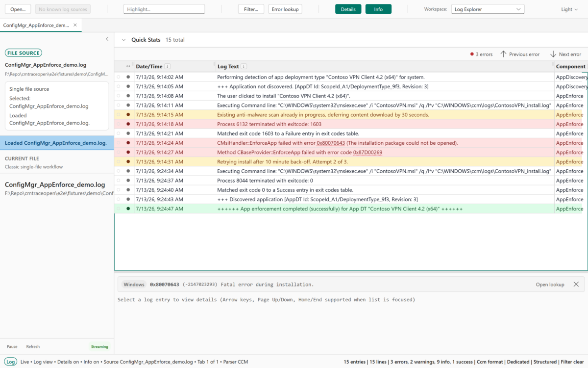The height and width of the screenshot is (368, 588).
Task: Click No known log sources button
Action: 63,9
